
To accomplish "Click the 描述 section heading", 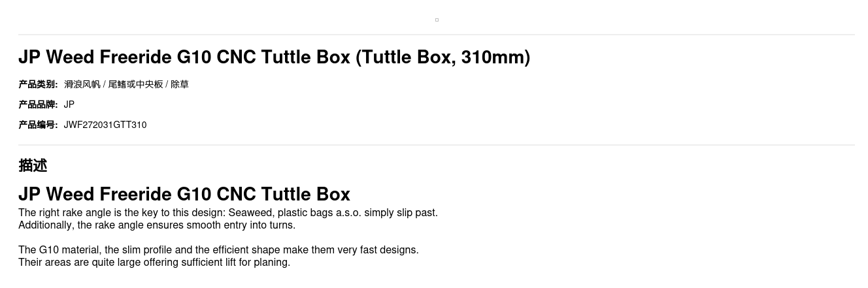I will click(x=33, y=166).
